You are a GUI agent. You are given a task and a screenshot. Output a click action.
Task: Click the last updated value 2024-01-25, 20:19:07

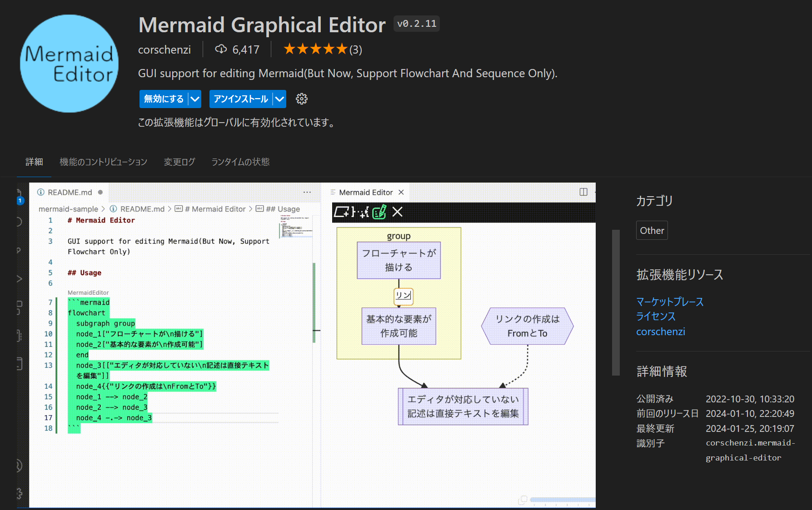tap(750, 429)
